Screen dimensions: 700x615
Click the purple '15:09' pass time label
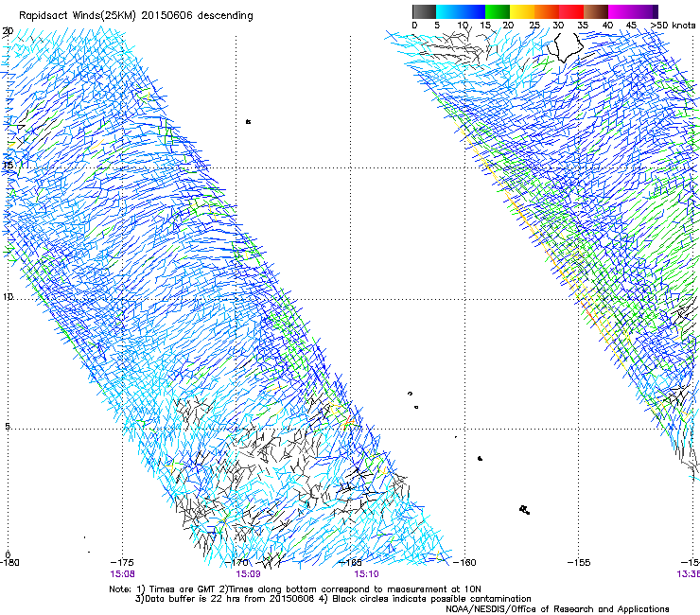pyautogui.click(x=248, y=574)
